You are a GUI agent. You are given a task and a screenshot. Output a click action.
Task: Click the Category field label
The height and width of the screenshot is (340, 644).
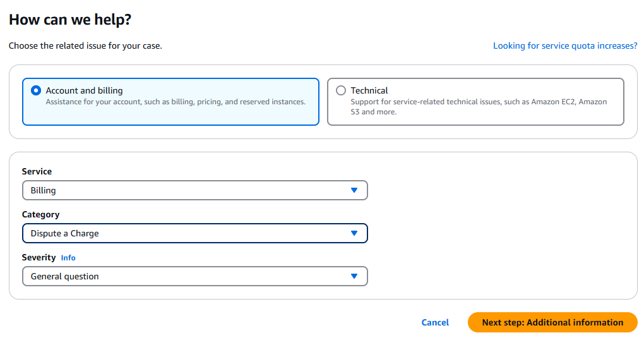click(x=40, y=215)
